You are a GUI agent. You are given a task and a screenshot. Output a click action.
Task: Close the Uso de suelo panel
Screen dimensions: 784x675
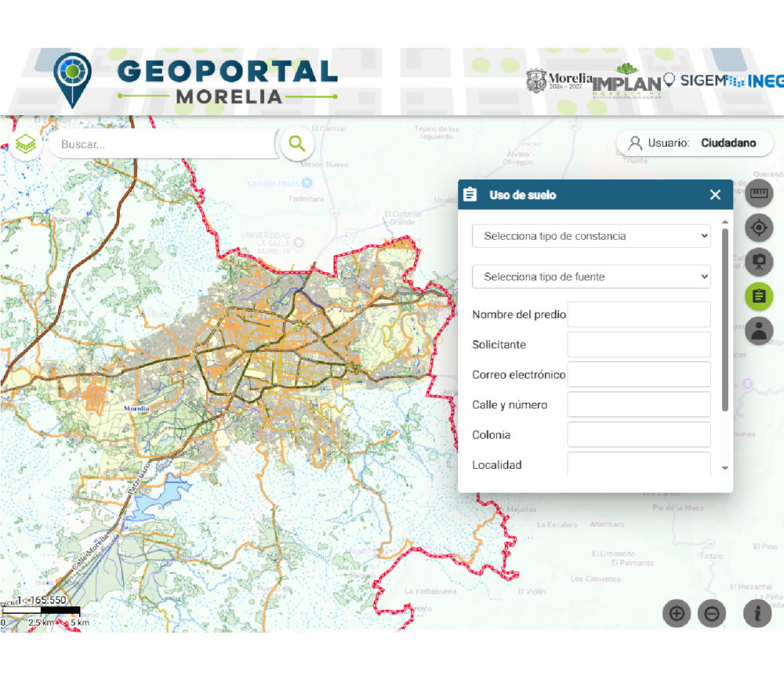coord(715,195)
